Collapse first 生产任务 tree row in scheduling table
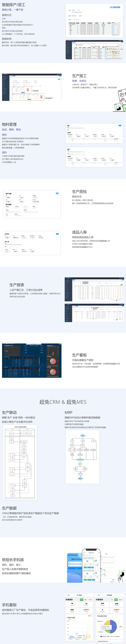 point(69,24)
